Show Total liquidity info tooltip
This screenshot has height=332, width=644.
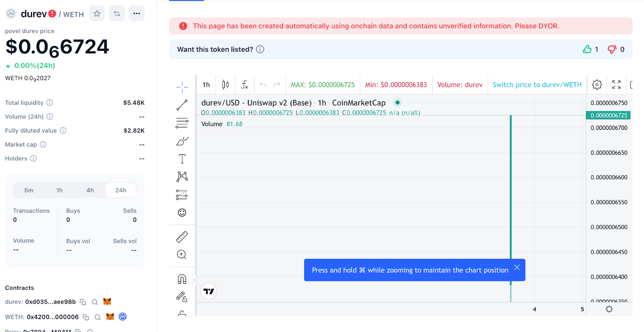point(50,102)
